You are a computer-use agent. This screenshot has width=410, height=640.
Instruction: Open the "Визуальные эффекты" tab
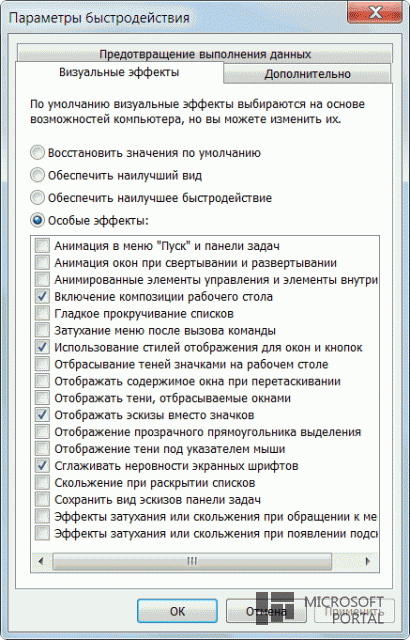pos(119,72)
